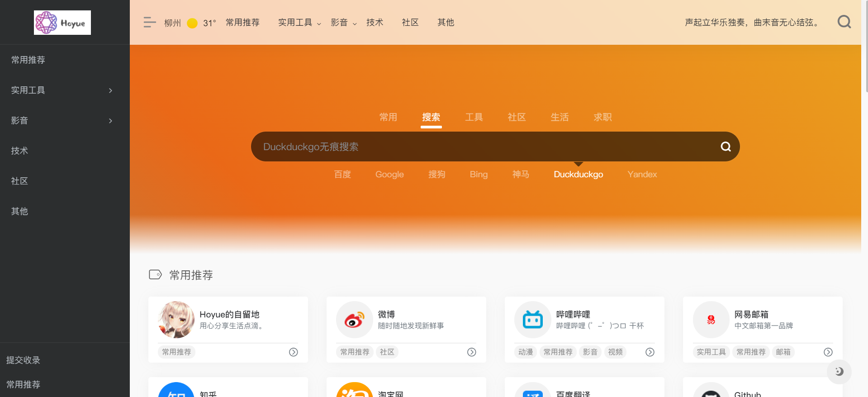Click the 淘宝网 logo icon
Screen dimensions: 868x397
(355, 390)
